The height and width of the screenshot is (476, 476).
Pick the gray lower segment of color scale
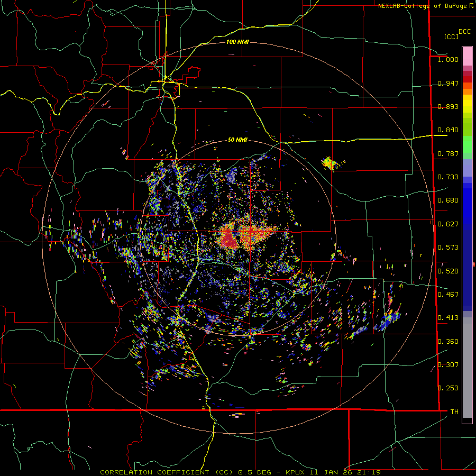(x=467, y=368)
